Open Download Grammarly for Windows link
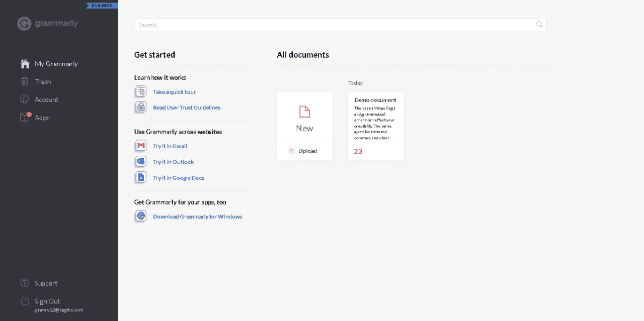Viewport: 644px width, 321px height. pyautogui.click(x=198, y=217)
